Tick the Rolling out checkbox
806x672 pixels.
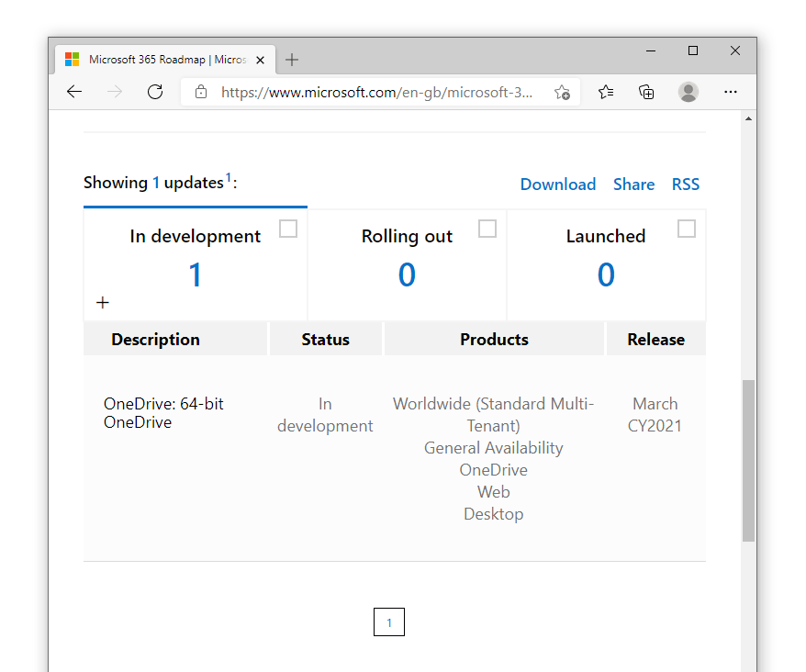(487, 229)
